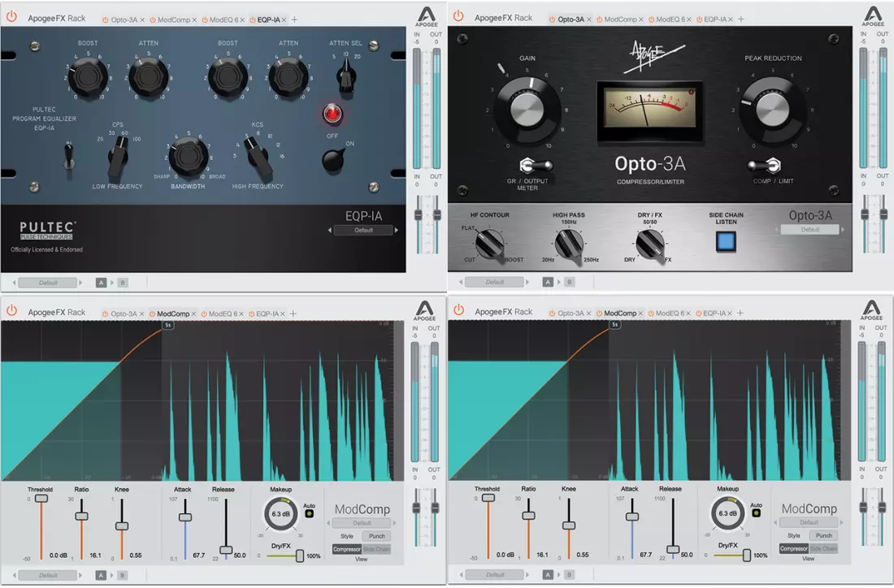Toggle rack power in the lower-left ModComp window
The height and width of the screenshot is (588, 894).
click(11, 311)
